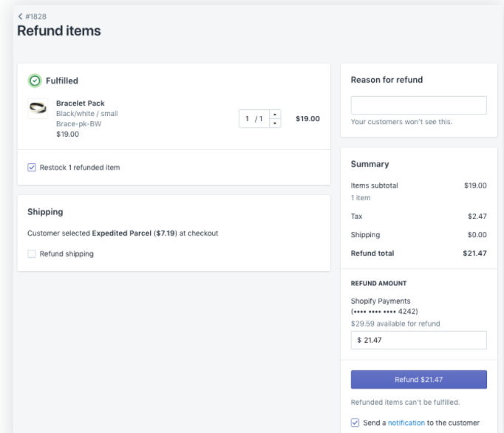Enable the Refund shipping checkbox
Screen dimensions: 504x433
pos(32,254)
